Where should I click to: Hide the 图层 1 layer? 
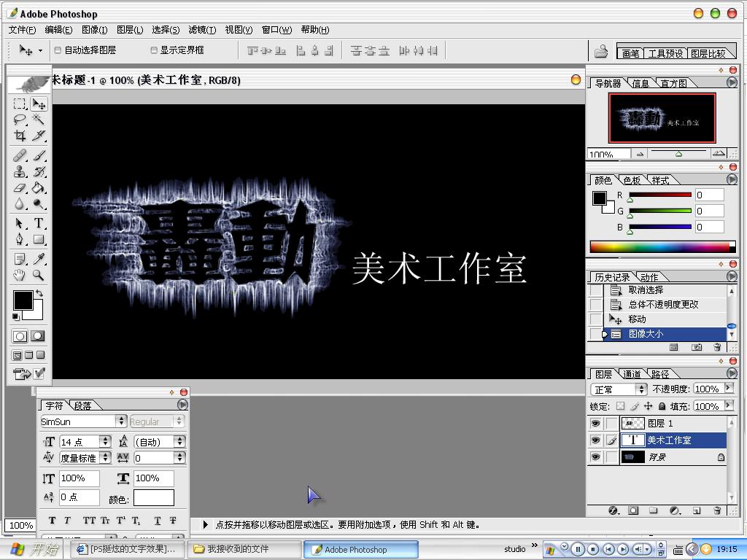pos(595,424)
